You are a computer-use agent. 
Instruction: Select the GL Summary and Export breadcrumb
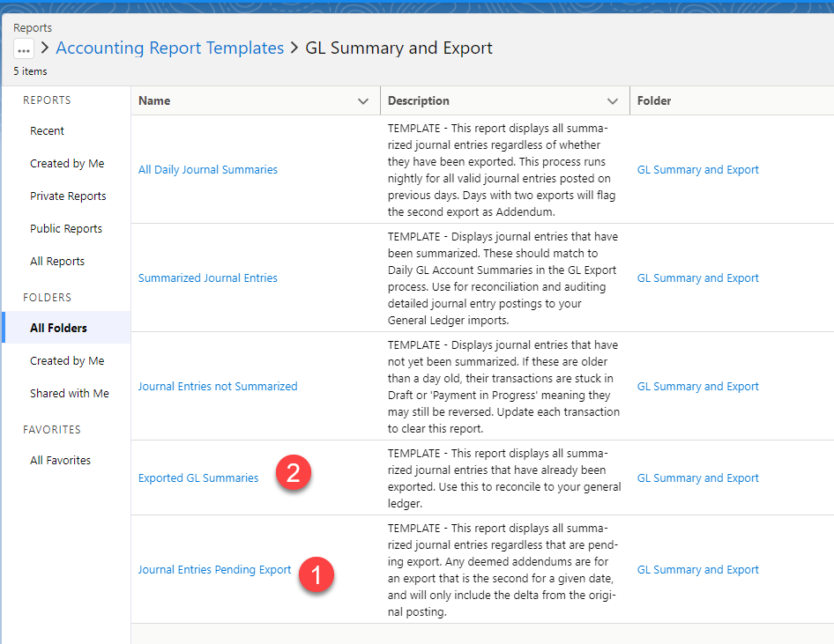coord(398,48)
